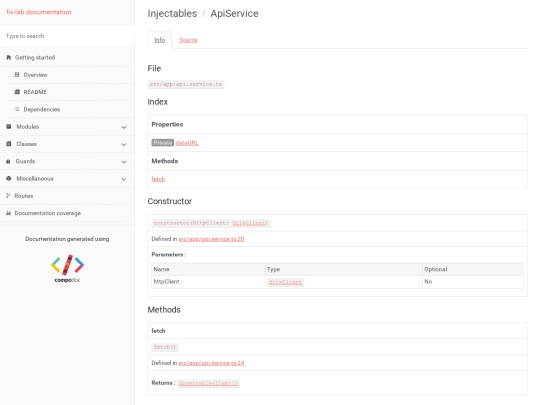Switch to the Source tab
The image size is (540, 405).
188,40
